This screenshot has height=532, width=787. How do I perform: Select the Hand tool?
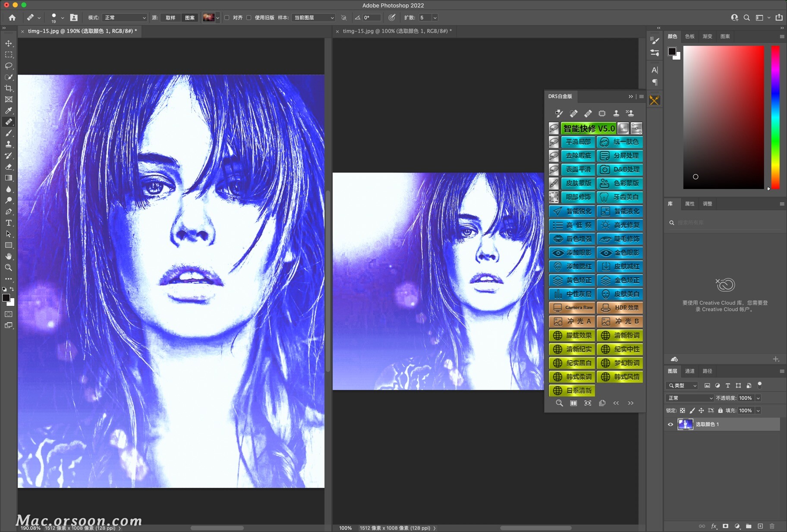click(x=9, y=257)
